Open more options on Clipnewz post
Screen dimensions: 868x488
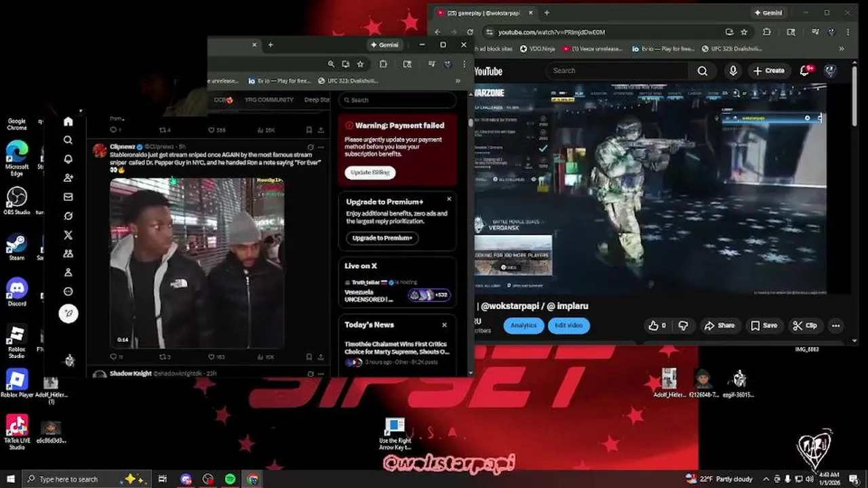point(321,147)
